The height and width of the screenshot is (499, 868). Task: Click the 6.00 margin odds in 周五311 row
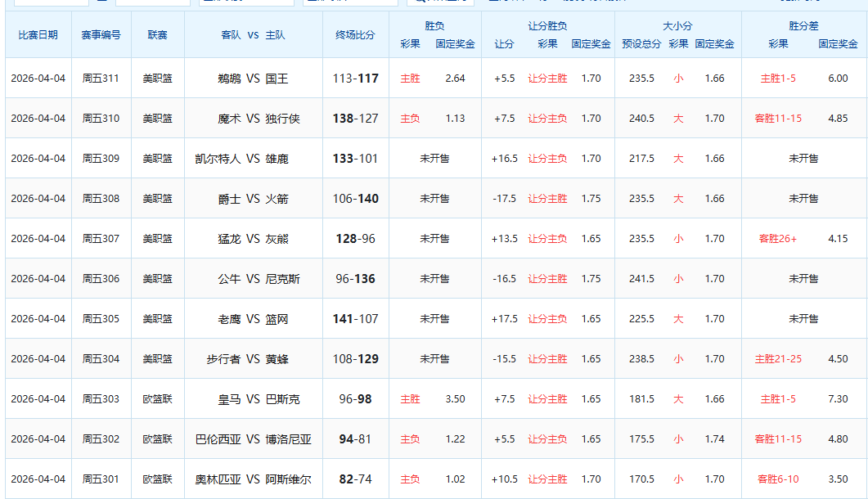point(838,79)
